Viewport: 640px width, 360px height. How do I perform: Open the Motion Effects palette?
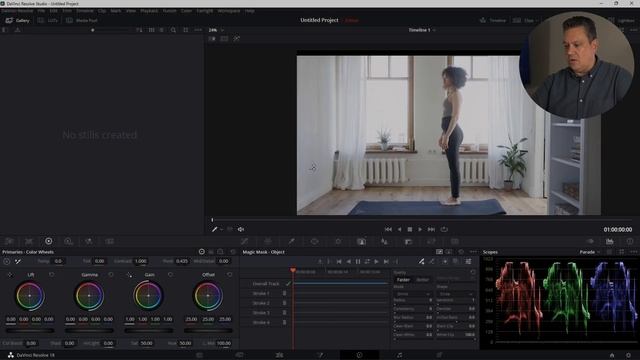[x=109, y=241]
